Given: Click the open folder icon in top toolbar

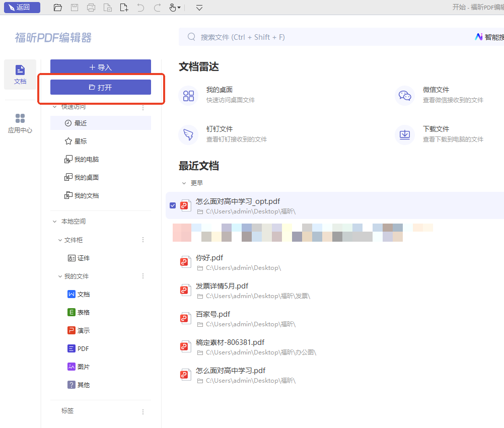Looking at the screenshot, I should click(58, 8).
